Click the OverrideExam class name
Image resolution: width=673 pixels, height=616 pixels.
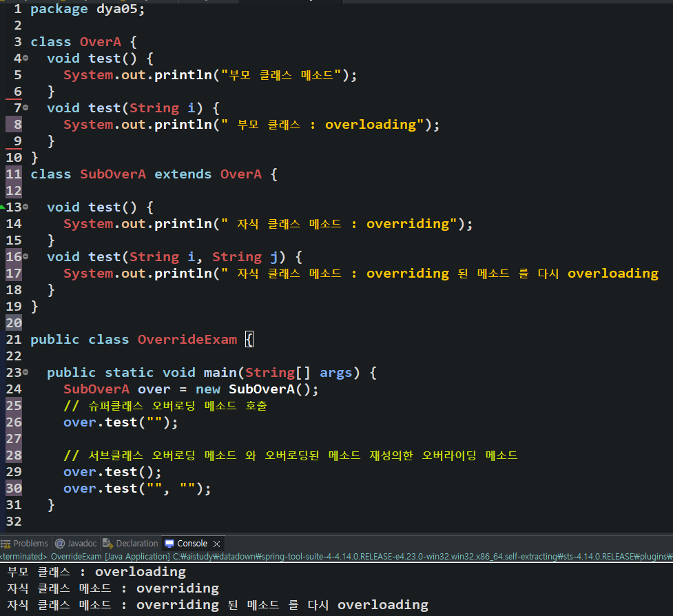[x=187, y=340]
